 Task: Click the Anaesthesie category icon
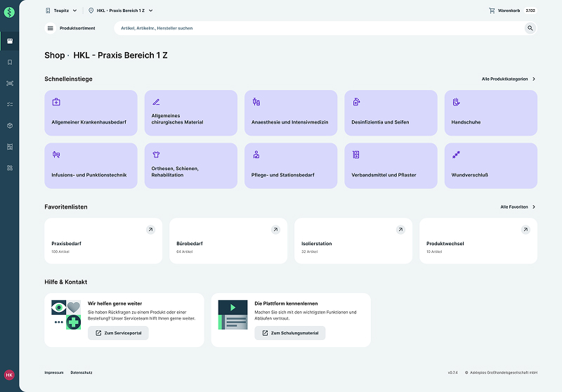(x=256, y=102)
